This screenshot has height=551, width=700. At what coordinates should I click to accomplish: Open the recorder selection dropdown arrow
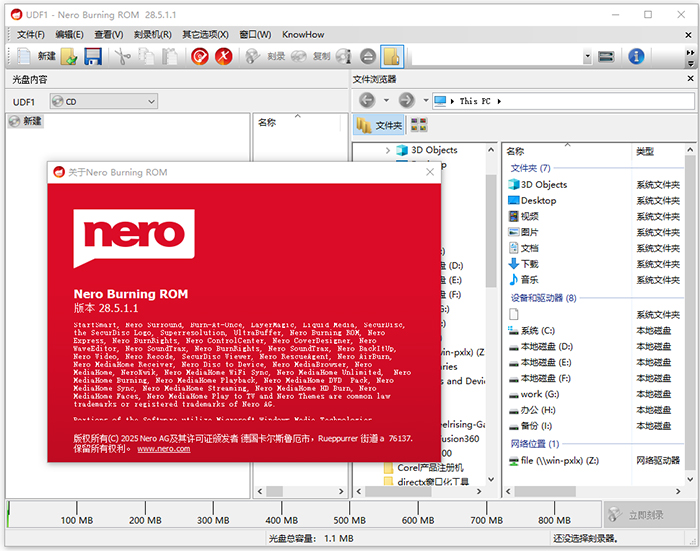588,57
